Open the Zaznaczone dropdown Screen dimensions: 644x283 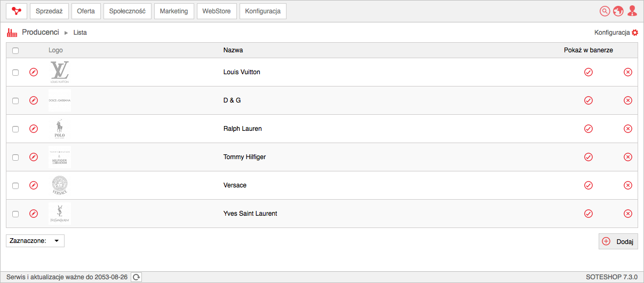click(35, 241)
